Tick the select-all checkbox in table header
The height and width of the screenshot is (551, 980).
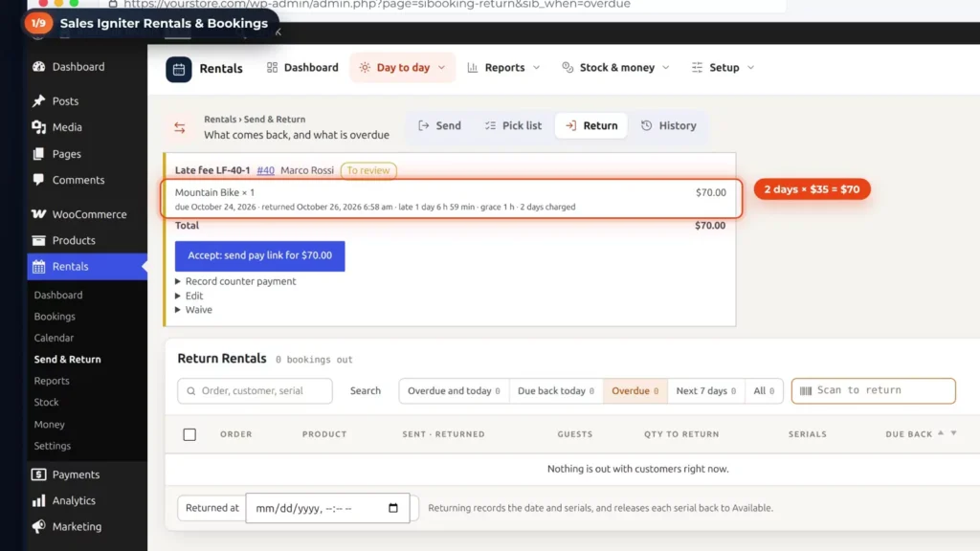[x=189, y=435]
